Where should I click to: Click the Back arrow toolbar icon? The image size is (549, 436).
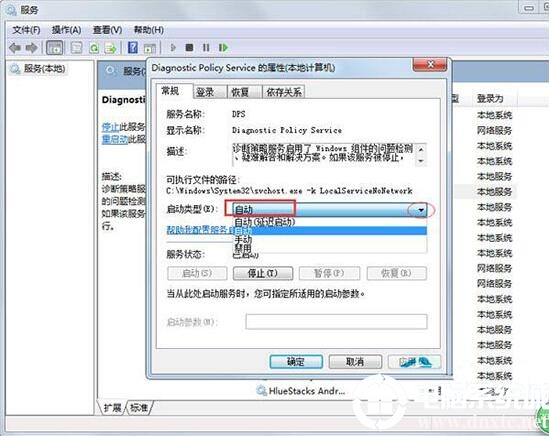pos(15,47)
